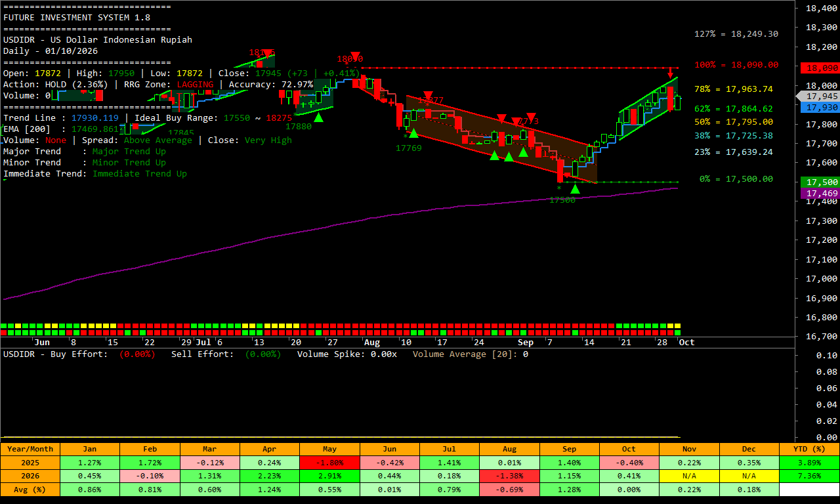Select the green 17,500 price axis tag
The width and height of the screenshot is (840, 504).
pos(820,182)
